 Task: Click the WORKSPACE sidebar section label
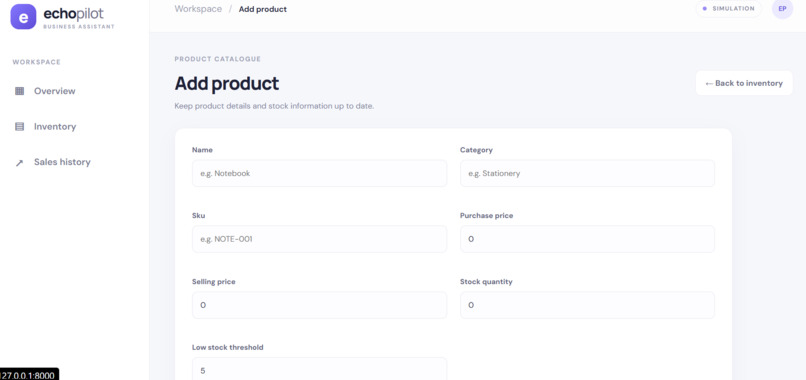pyautogui.click(x=36, y=62)
